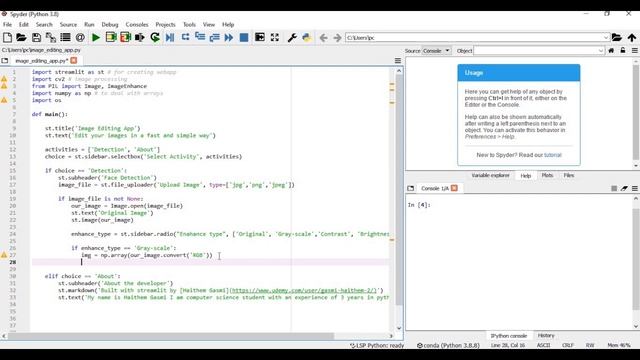640x360 pixels.
Task: Expand the working directory path dropdown
Action: [606, 38]
